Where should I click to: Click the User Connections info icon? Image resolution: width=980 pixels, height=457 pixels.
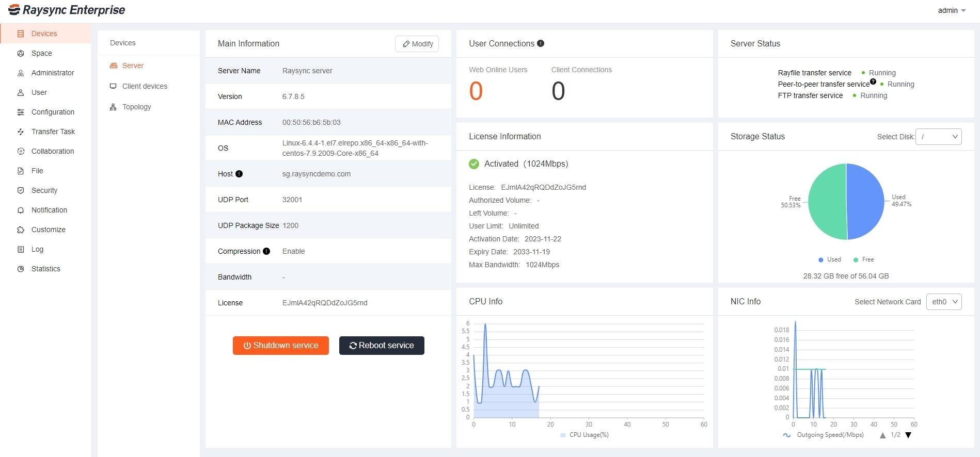(541, 44)
